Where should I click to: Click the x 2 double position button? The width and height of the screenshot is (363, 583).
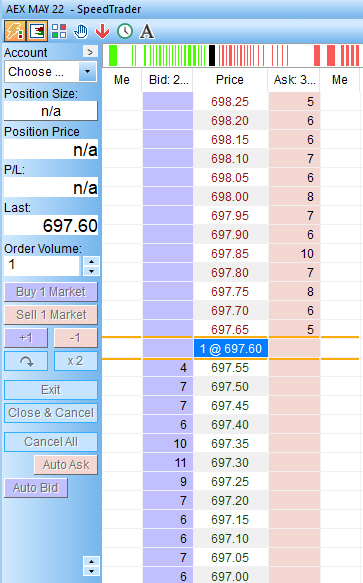click(x=76, y=361)
